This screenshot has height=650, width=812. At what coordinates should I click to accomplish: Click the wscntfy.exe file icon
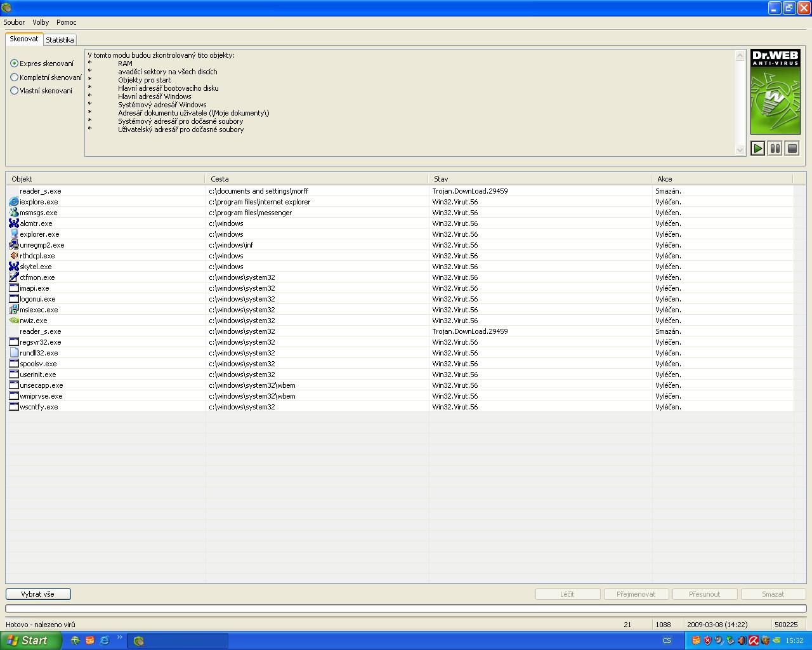click(14, 407)
